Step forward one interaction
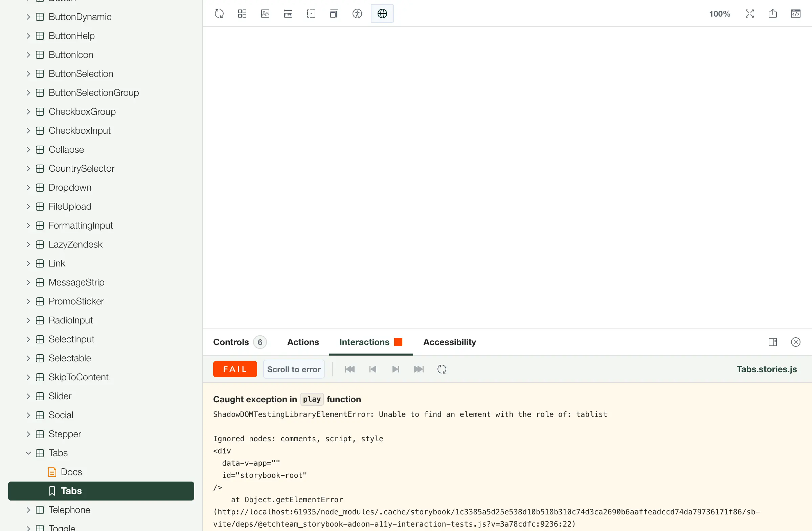The height and width of the screenshot is (531, 812). pos(396,369)
